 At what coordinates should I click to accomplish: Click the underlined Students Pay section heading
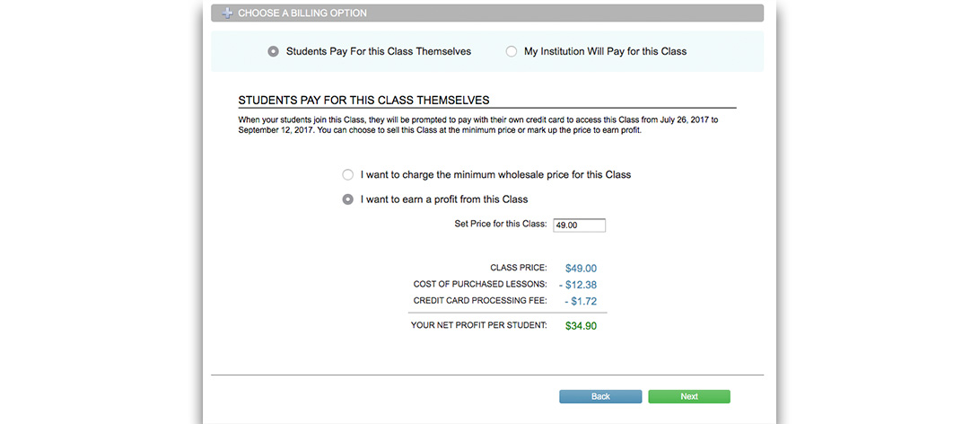tap(363, 101)
